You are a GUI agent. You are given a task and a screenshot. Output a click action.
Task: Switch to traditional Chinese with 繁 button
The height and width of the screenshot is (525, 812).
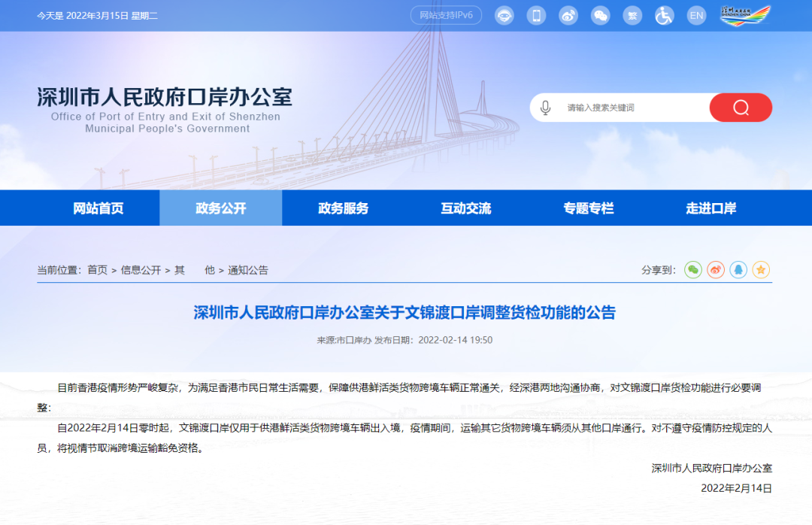click(x=632, y=15)
